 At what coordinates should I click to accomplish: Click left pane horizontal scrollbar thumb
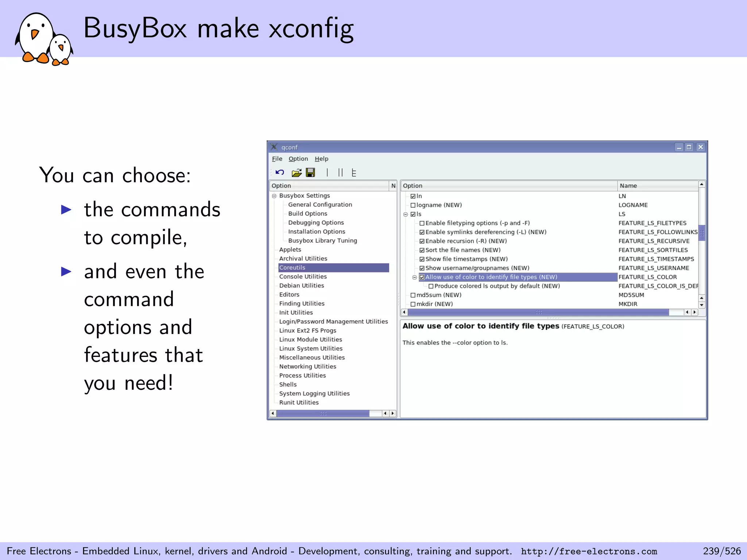[x=323, y=413]
